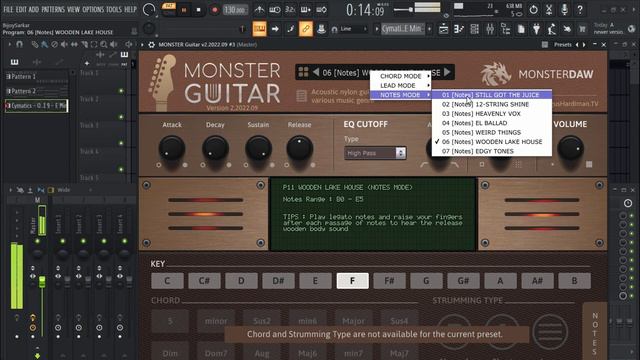The image size is (640, 360).
Task: Open the browser view icon
Action: pos(505,29)
